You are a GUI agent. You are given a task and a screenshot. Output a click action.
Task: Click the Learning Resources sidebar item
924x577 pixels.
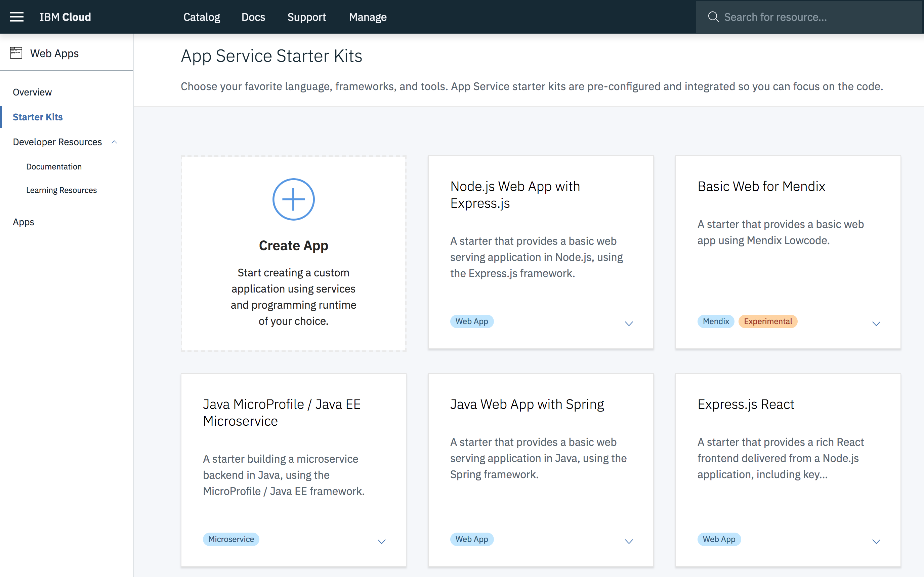(x=61, y=190)
